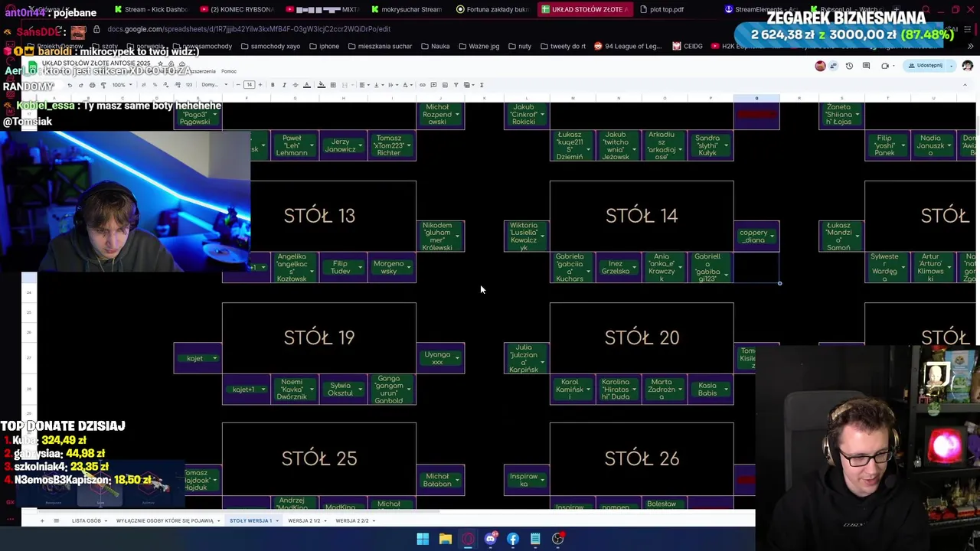Screen dimensions: 980x551
Task: Click the browser address bar URL
Action: [x=249, y=29]
